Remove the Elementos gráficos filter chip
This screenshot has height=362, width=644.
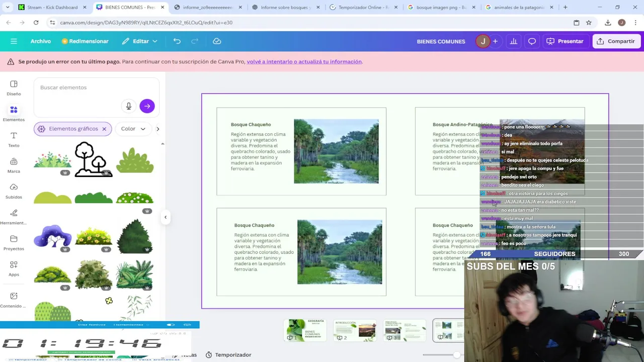tap(104, 129)
